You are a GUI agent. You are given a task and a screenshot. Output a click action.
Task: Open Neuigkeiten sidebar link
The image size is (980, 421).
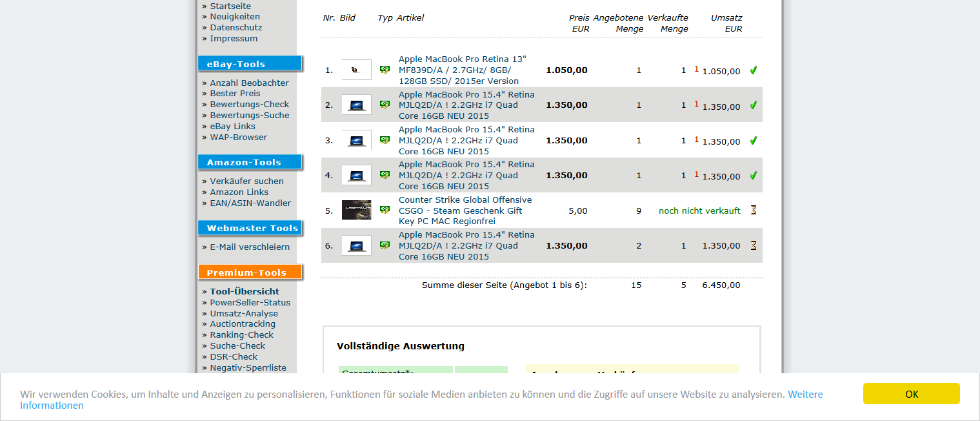click(x=235, y=17)
